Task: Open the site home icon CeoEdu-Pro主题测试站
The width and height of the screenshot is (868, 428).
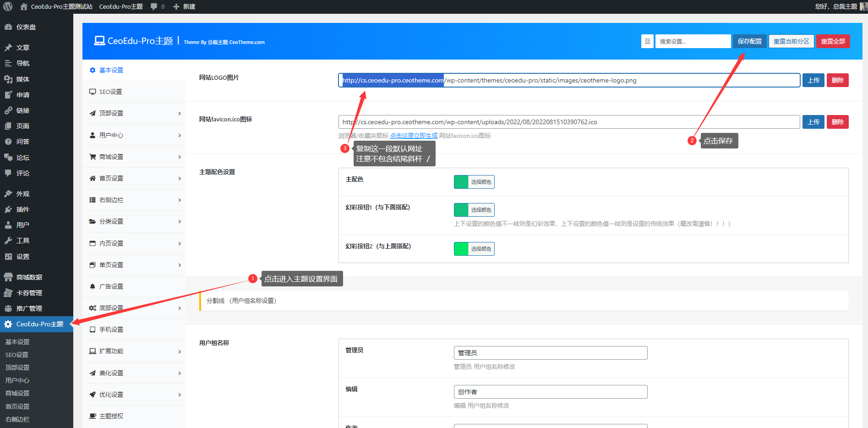Action: click(x=24, y=6)
